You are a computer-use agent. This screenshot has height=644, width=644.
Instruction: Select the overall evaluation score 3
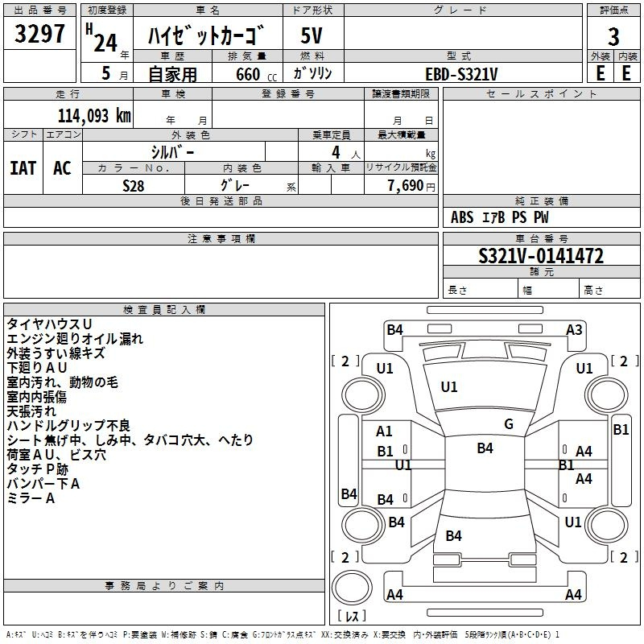(x=613, y=36)
